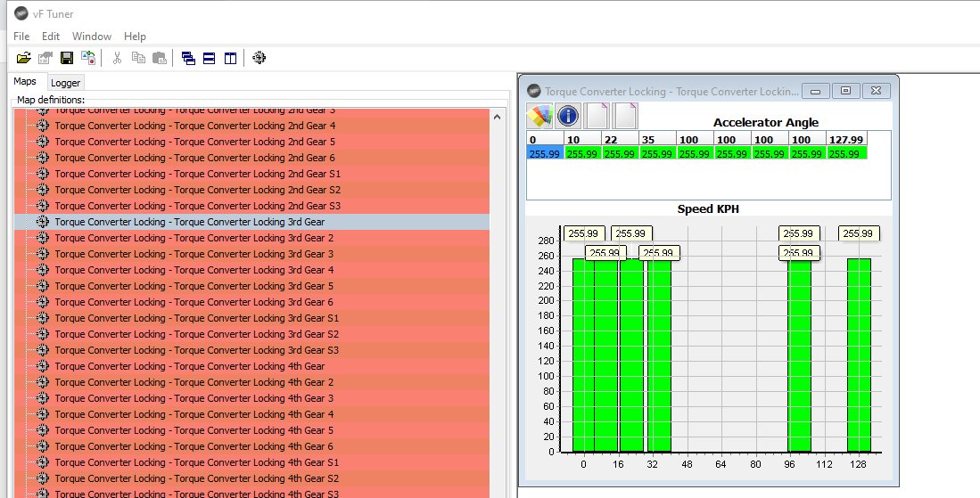
Task: Select Torque Converter Locking 2nd Gear 4
Action: (251, 126)
